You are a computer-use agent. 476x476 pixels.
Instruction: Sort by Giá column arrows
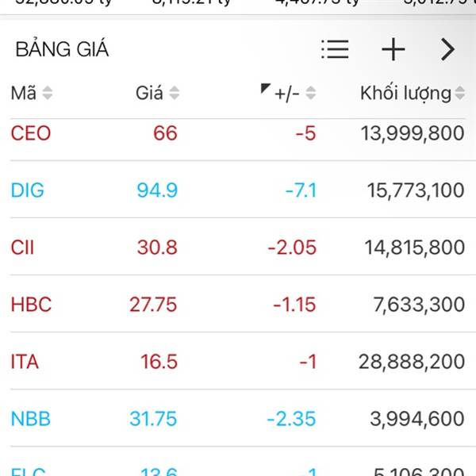pos(174,93)
